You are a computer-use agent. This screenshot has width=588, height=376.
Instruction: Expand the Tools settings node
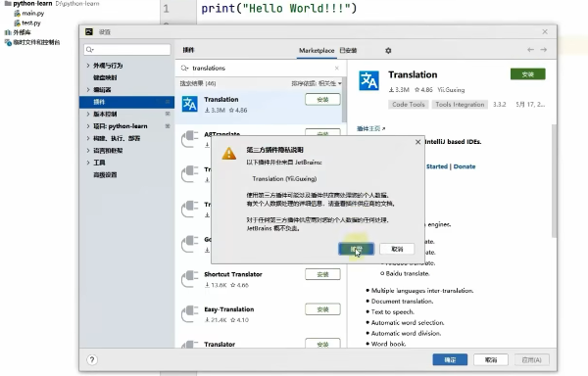(x=88, y=163)
